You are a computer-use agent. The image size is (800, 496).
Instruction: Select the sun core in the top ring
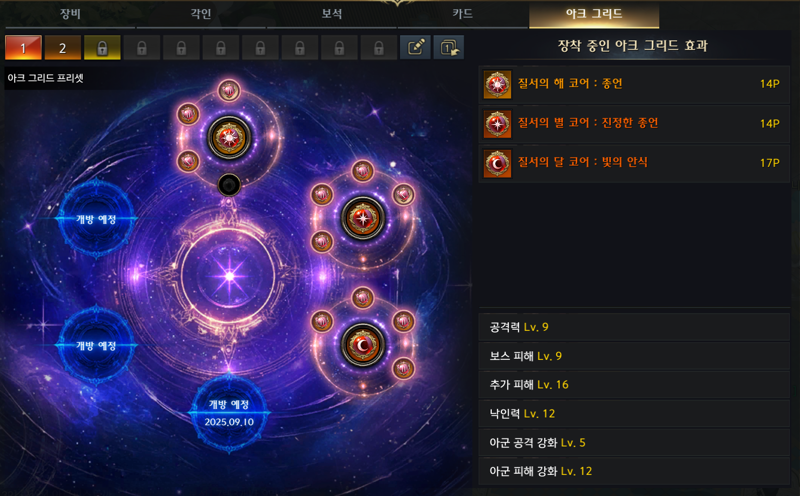tap(229, 138)
